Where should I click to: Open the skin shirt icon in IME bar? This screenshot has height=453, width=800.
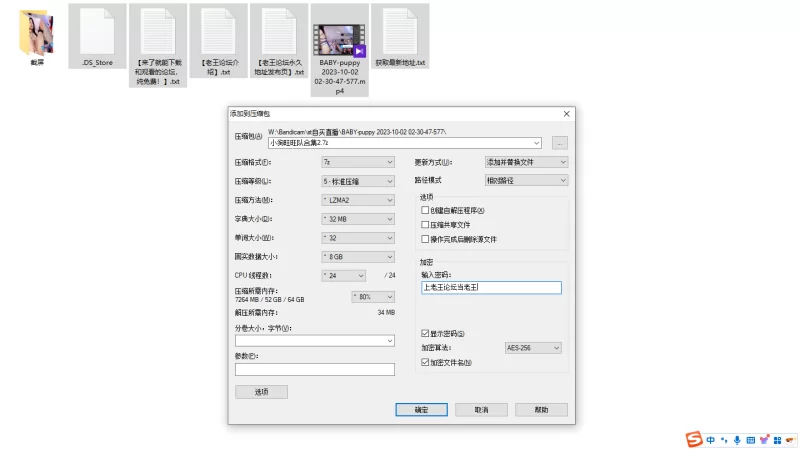pos(764,440)
